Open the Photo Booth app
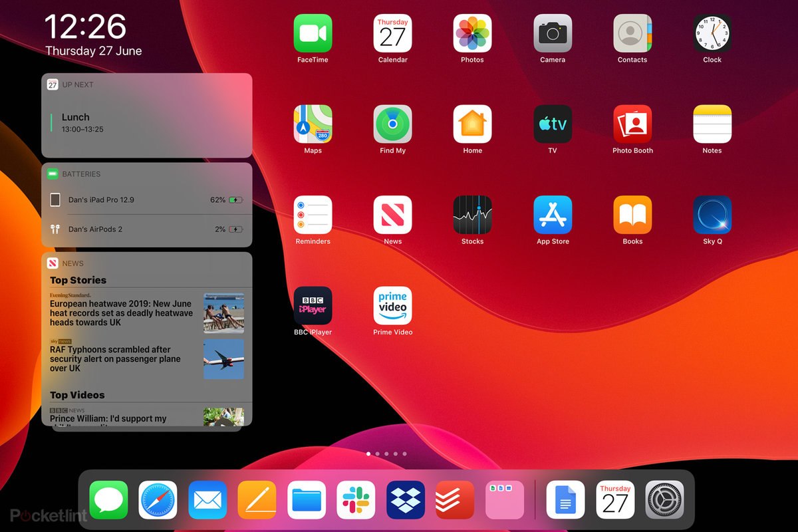This screenshot has width=798, height=532. coord(632,124)
